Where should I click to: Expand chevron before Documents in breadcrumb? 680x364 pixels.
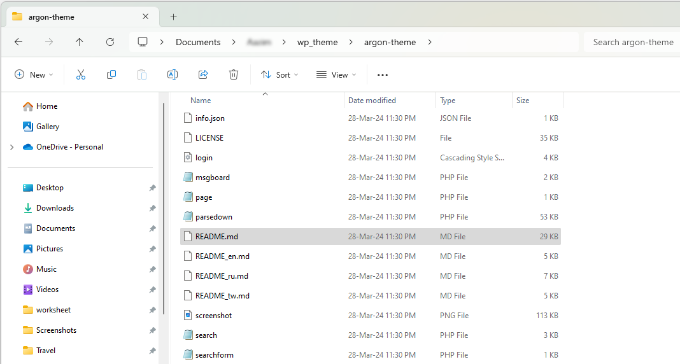pyautogui.click(x=162, y=42)
